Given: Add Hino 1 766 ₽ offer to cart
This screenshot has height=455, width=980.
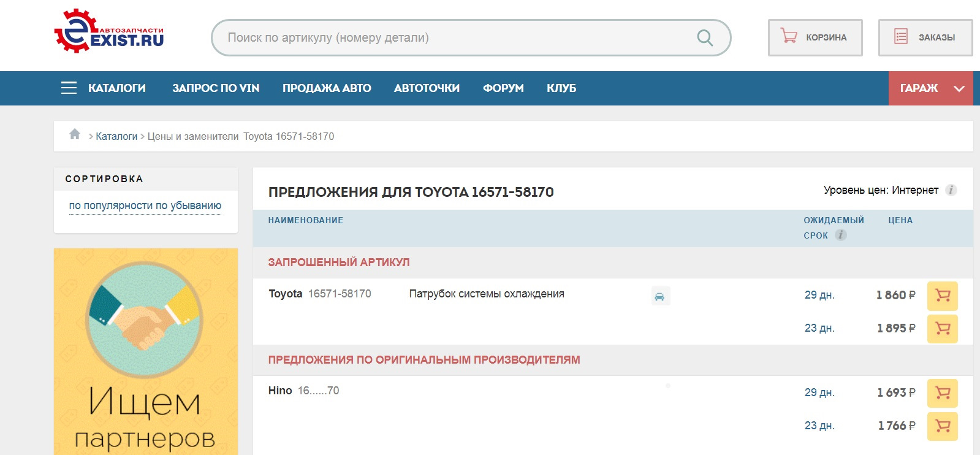Looking at the screenshot, I should 943,426.
